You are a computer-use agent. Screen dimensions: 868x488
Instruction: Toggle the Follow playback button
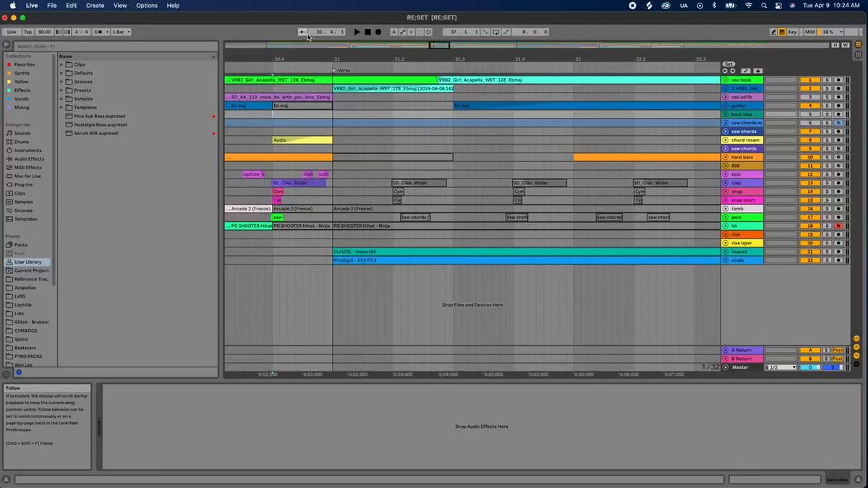coord(303,32)
